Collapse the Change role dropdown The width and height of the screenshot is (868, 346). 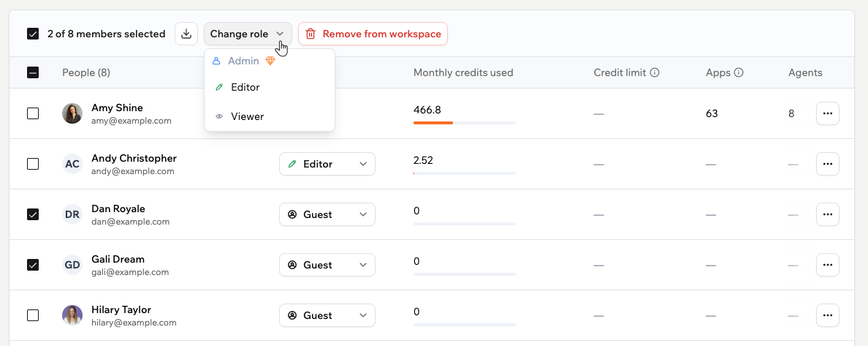coord(248,34)
